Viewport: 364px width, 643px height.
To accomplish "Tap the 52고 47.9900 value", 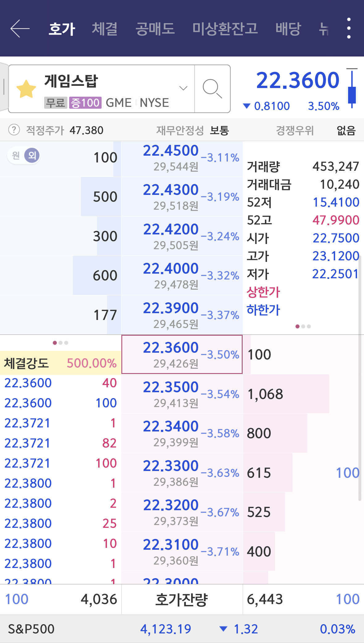I will (x=336, y=220).
